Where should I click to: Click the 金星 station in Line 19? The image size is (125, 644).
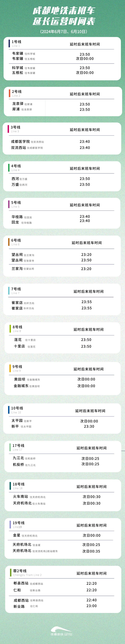point(17,535)
